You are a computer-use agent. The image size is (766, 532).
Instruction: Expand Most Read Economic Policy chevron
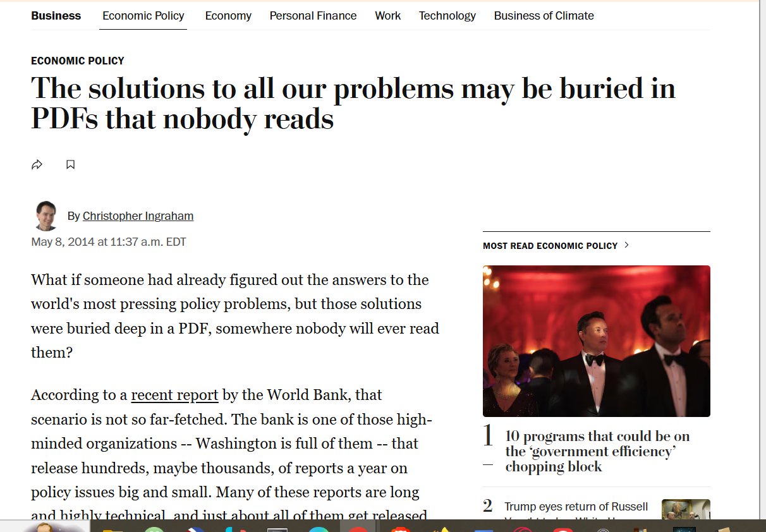tap(626, 245)
